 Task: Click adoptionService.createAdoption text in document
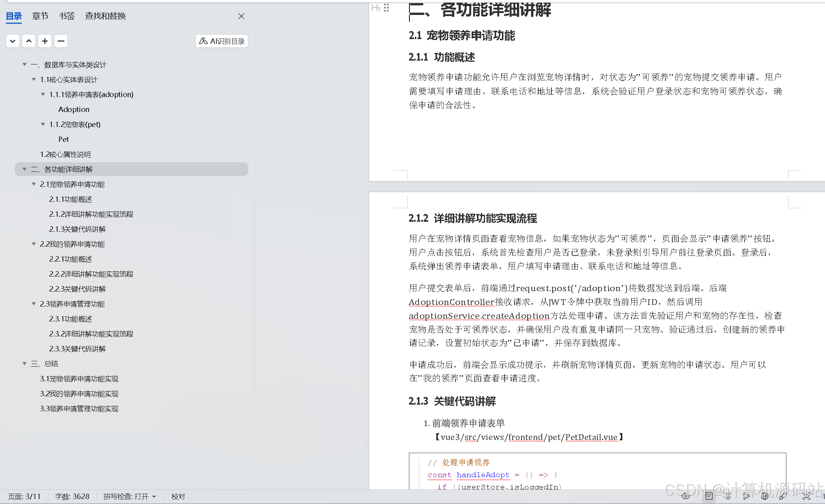[x=479, y=316]
